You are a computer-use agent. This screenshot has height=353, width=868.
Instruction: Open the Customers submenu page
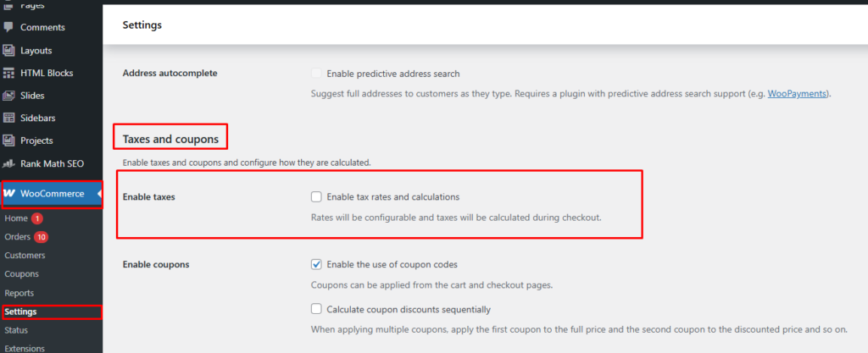pyautogui.click(x=25, y=255)
